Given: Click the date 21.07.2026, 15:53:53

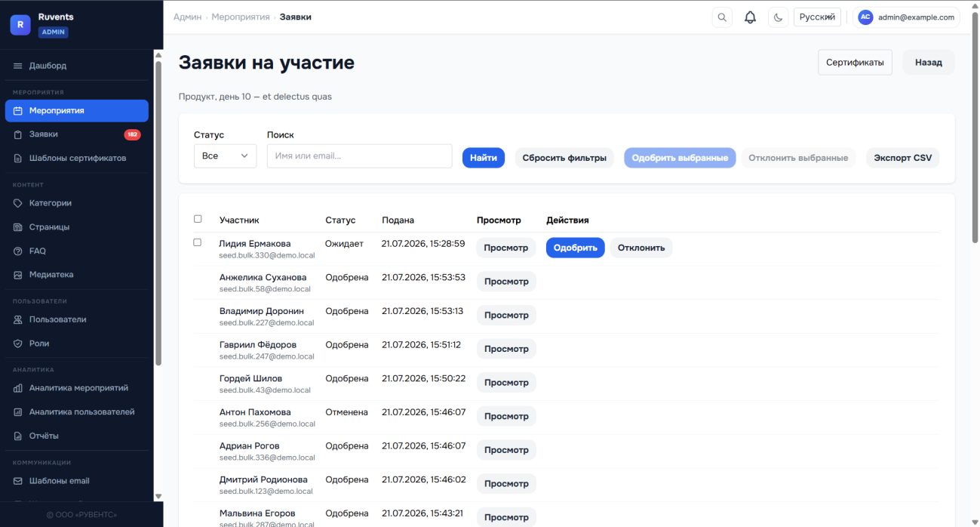Looking at the screenshot, I should point(423,277).
